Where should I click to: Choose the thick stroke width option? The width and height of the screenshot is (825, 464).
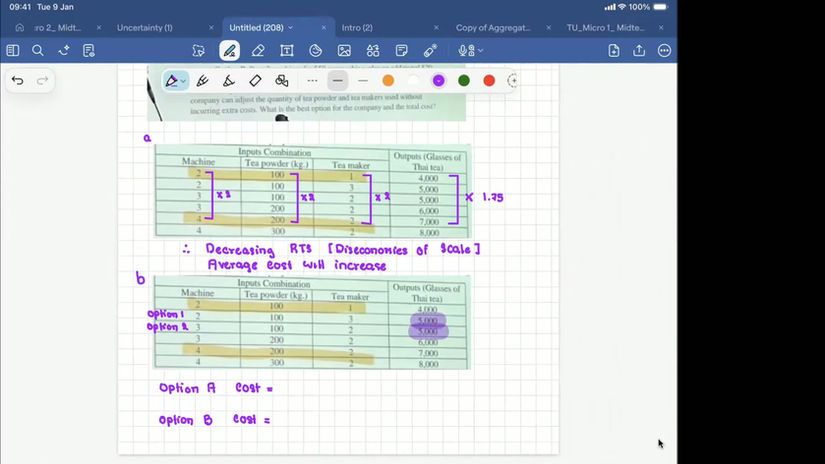point(338,80)
